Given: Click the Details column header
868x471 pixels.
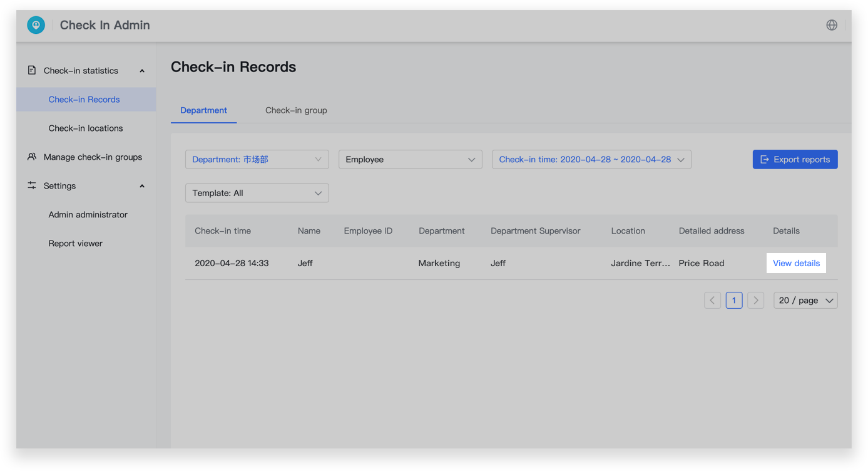Looking at the screenshot, I should click(x=786, y=231).
